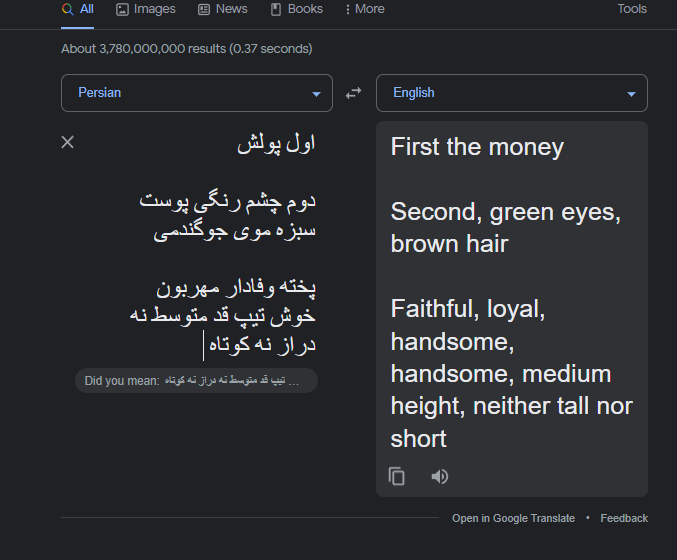This screenshot has width=677, height=560.
Task: Select the All results tab
Action: click(x=78, y=9)
